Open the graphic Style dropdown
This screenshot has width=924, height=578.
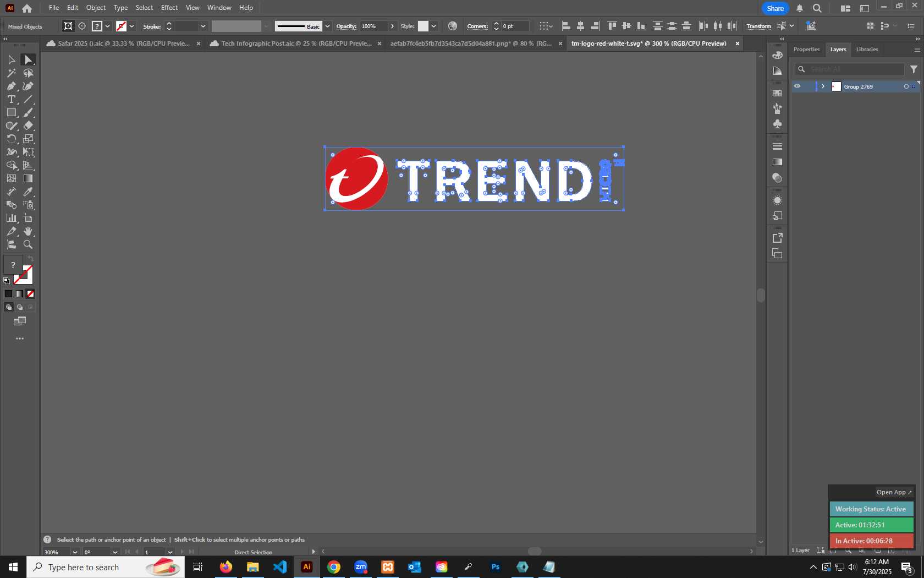click(x=433, y=26)
